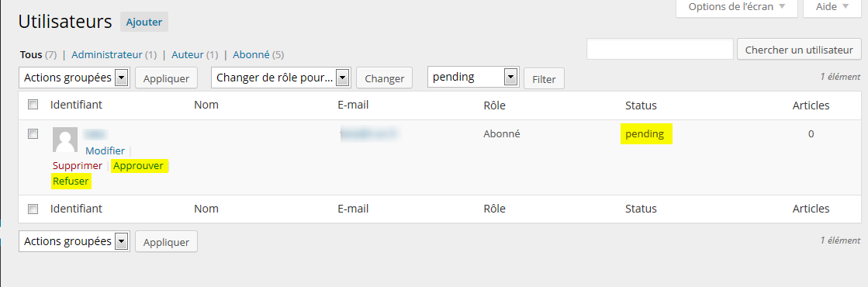
Task: Open the top Actions groupées dropdown
Action: pos(74,78)
